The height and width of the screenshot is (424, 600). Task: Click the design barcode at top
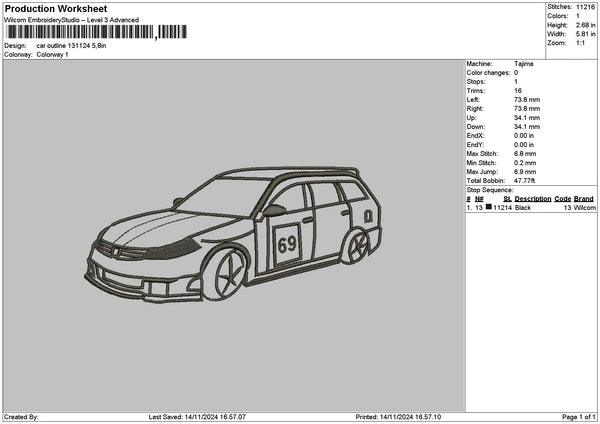coord(95,32)
